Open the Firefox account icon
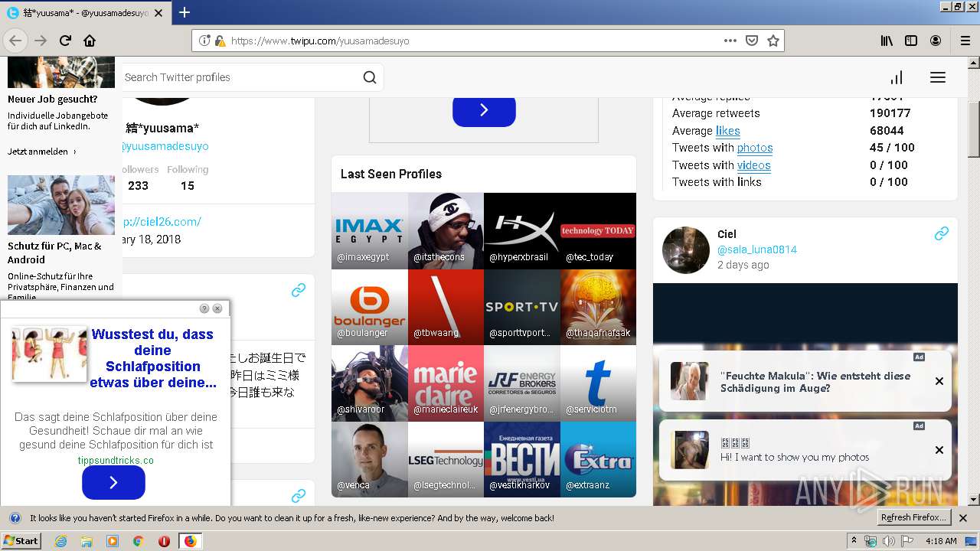 (x=936, y=41)
